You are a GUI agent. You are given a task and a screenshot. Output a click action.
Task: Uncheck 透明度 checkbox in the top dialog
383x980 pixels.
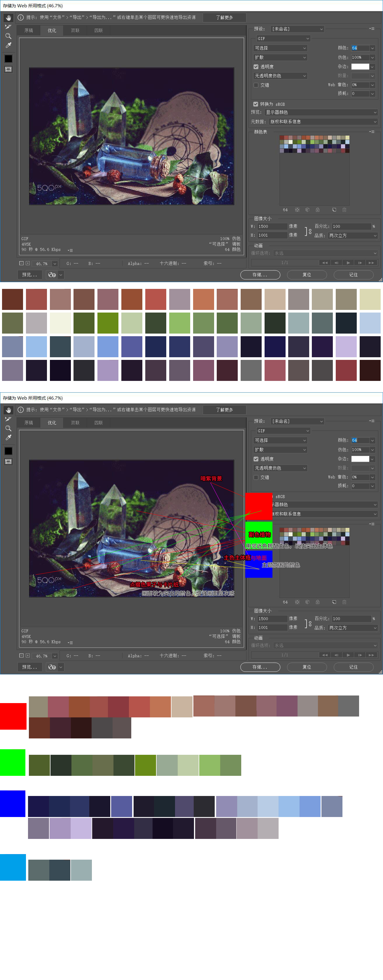256,67
